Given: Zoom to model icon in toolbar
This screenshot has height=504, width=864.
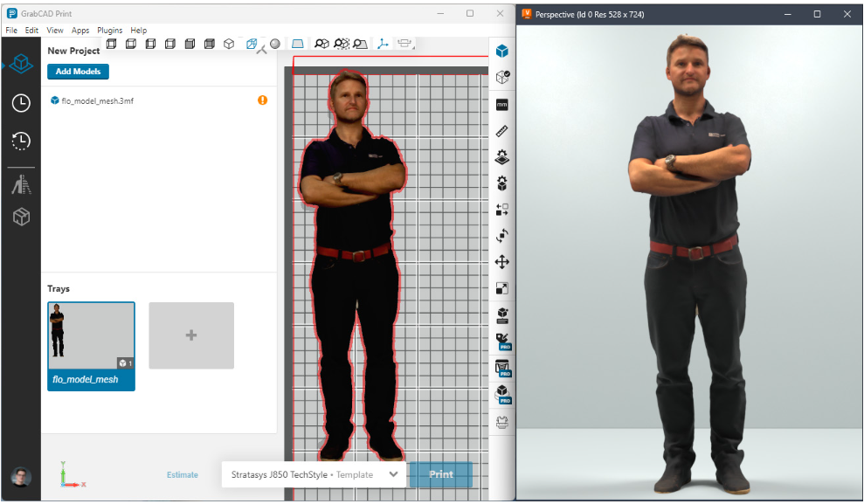Looking at the screenshot, I should click(x=321, y=44).
